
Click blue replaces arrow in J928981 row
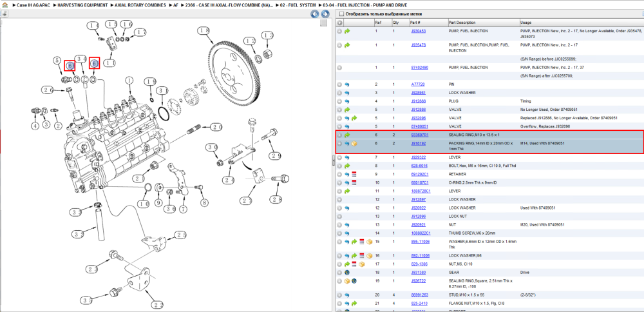(x=347, y=93)
